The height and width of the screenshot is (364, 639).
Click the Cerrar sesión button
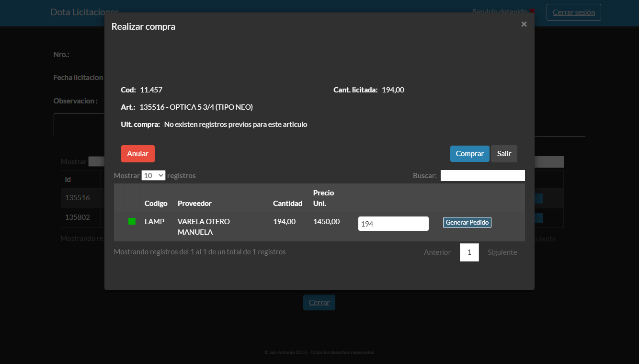pyautogui.click(x=573, y=12)
